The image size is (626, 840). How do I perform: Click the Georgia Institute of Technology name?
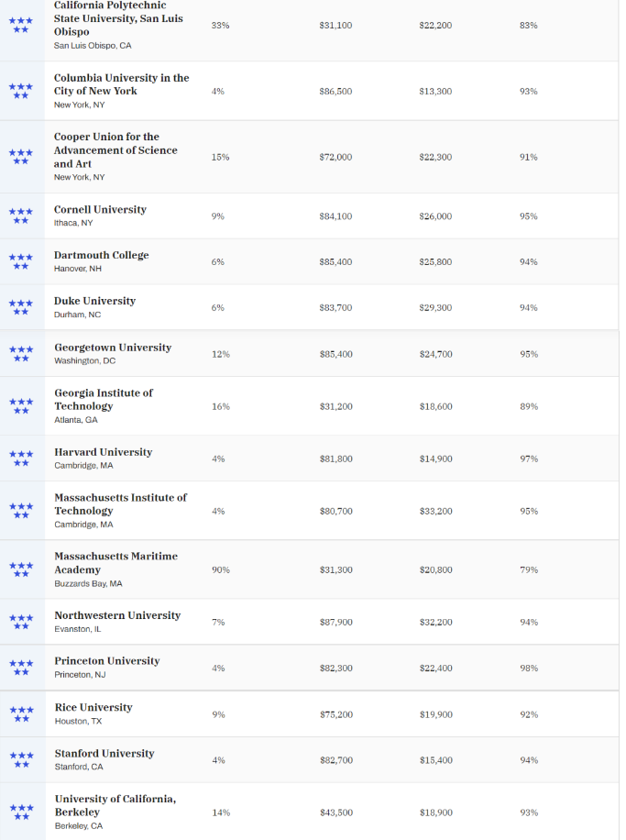click(104, 400)
